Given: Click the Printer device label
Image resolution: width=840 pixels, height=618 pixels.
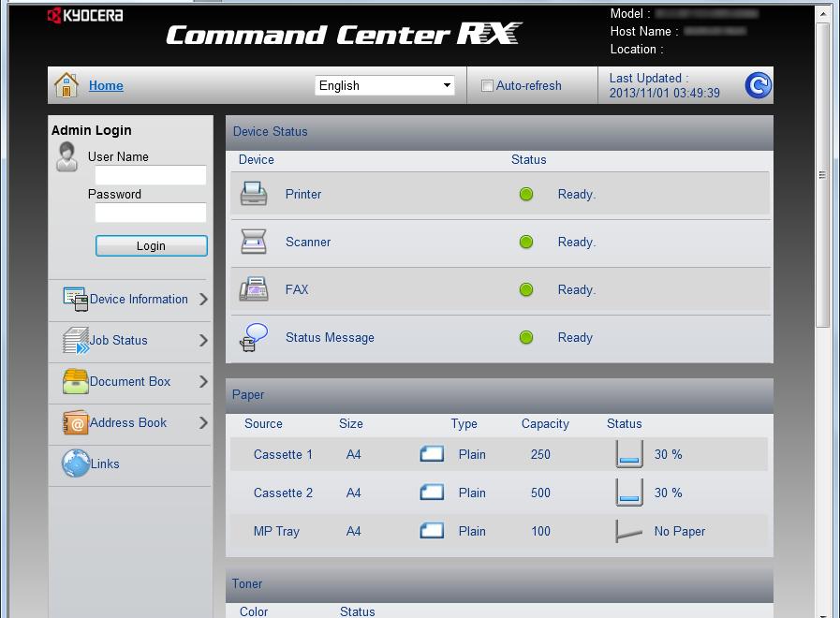Looking at the screenshot, I should [303, 194].
